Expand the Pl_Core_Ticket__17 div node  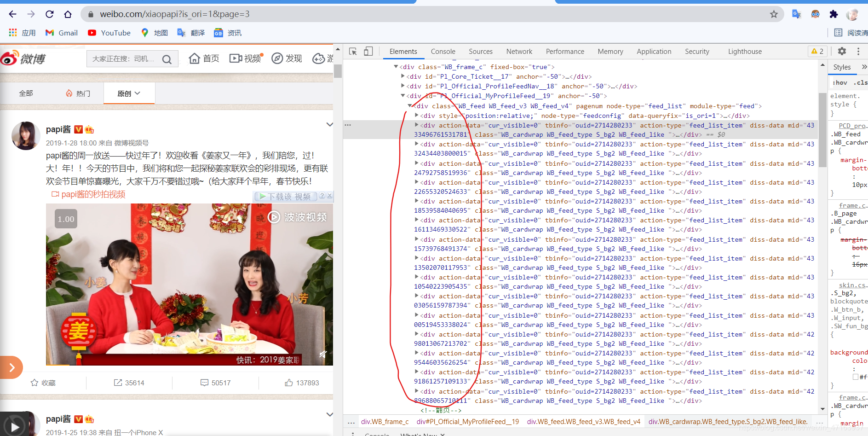[403, 76]
